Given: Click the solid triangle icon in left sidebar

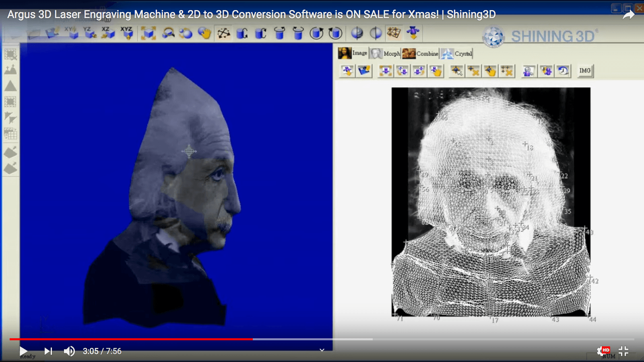Looking at the screenshot, I should pyautogui.click(x=10, y=86).
